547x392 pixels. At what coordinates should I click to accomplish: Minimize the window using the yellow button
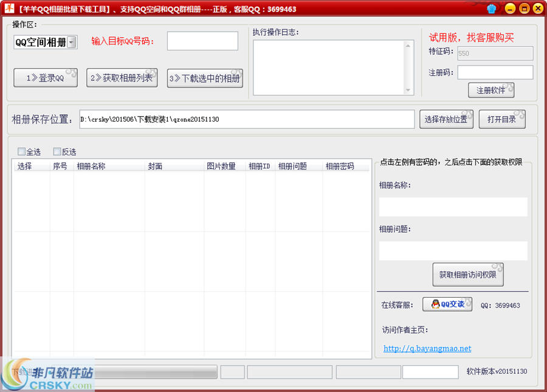pyautogui.click(x=509, y=9)
